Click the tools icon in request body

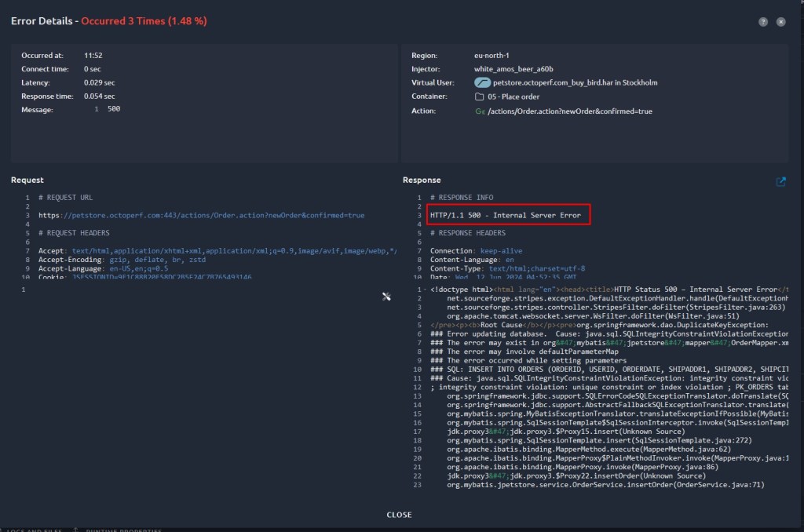tap(386, 296)
